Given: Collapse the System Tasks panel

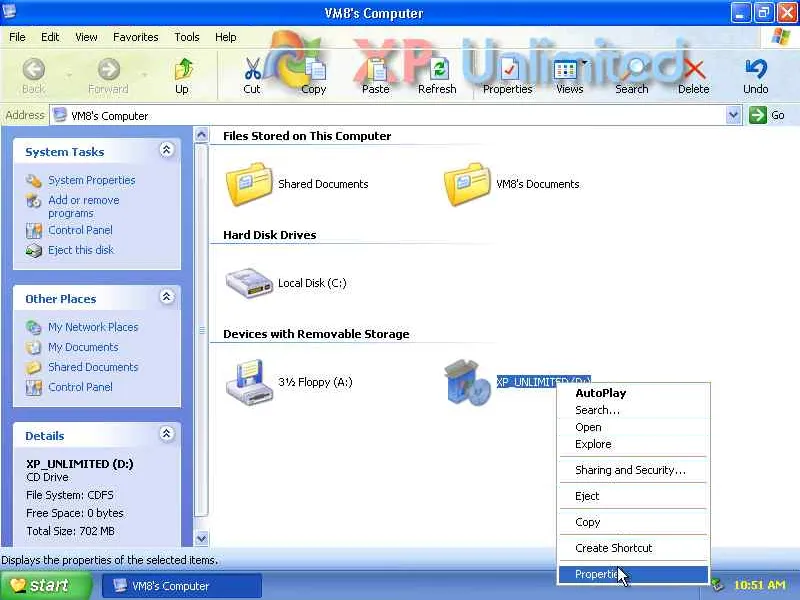Looking at the screenshot, I should (166, 150).
